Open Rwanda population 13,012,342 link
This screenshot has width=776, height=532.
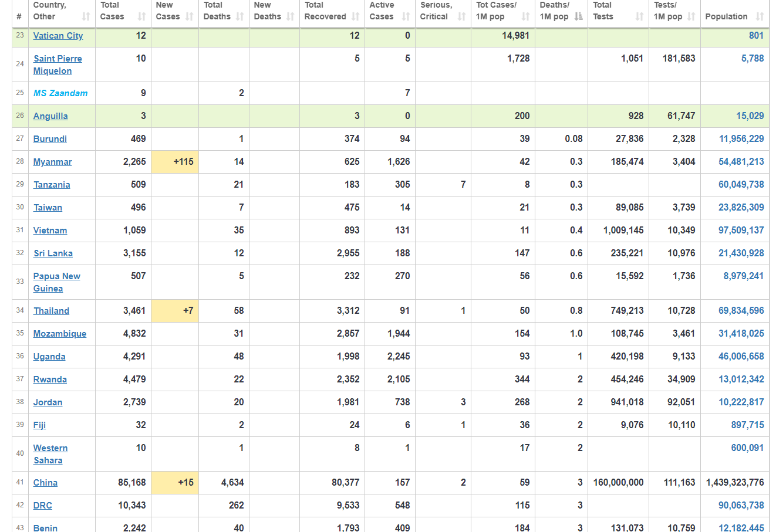pyautogui.click(x=741, y=379)
